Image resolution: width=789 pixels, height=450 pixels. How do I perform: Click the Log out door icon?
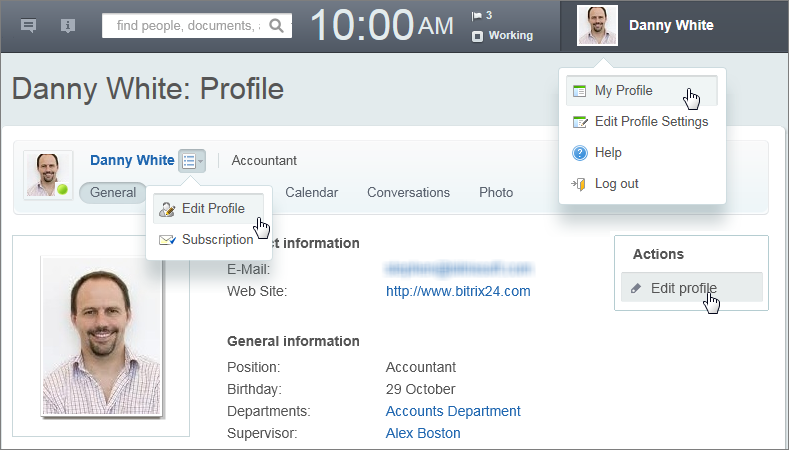tap(579, 184)
